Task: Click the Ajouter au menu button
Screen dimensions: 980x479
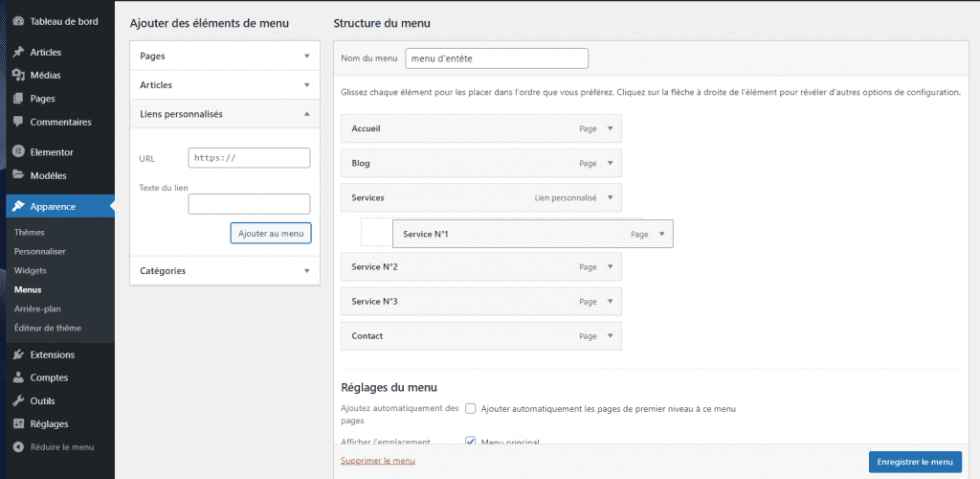Action: (271, 233)
